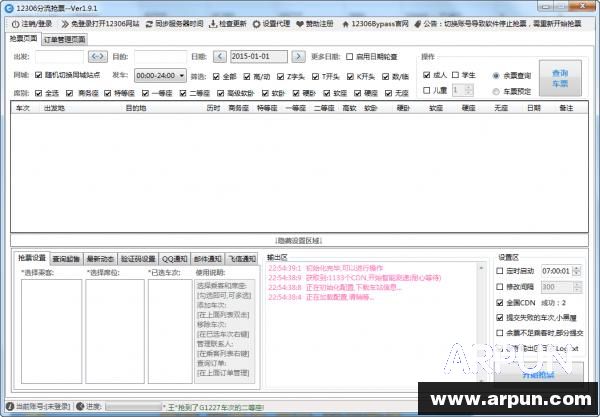Switch to 订单管理页面 tab

pyautogui.click(x=65, y=39)
